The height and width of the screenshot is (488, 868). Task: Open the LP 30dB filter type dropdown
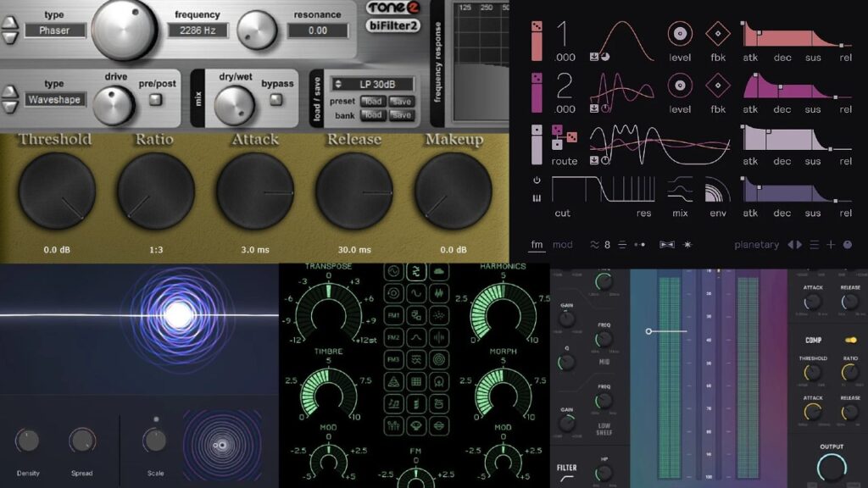(x=371, y=84)
